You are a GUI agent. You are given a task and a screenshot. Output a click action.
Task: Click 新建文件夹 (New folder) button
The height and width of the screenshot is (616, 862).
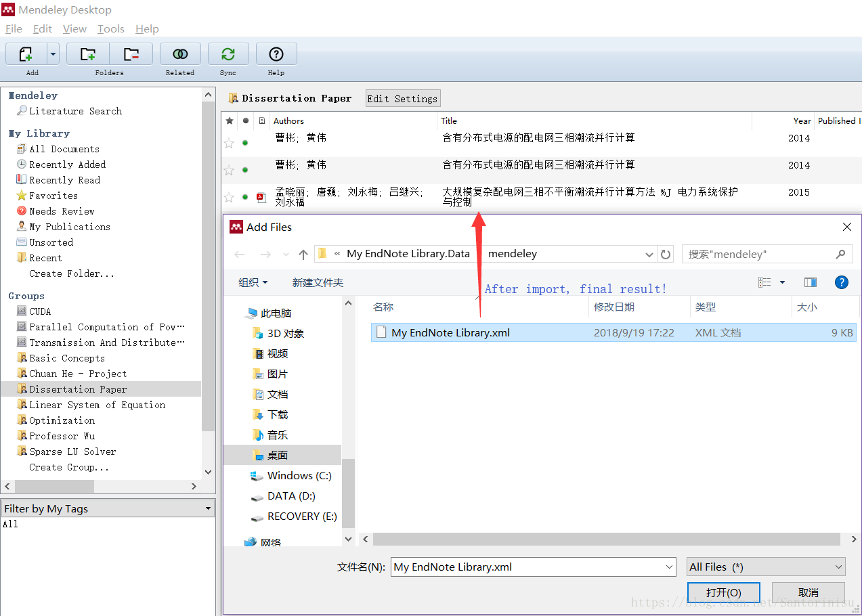318,282
